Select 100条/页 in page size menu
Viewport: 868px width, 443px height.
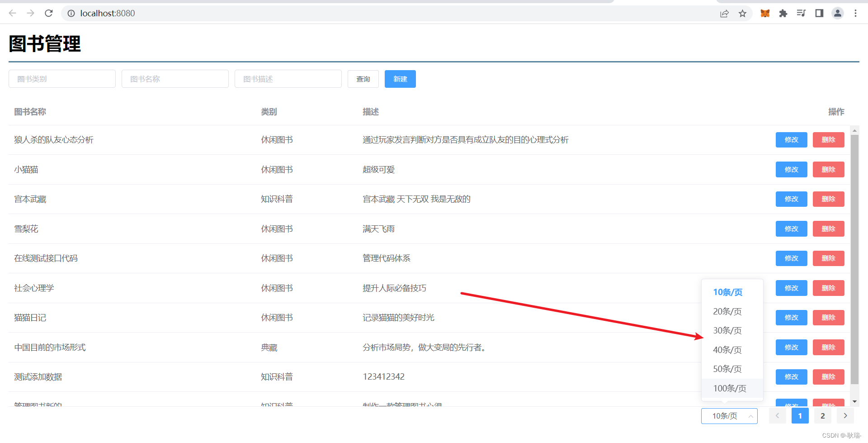coord(732,388)
